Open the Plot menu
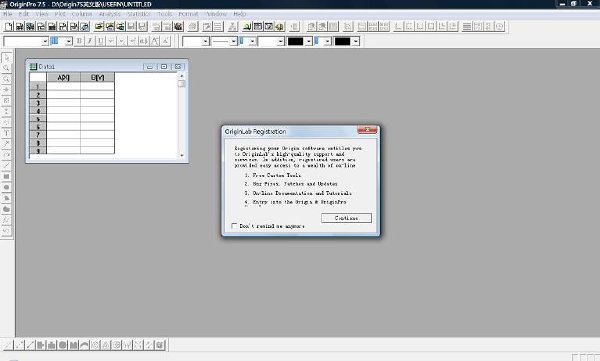The width and height of the screenshot is (600, 361). point(60,14)
